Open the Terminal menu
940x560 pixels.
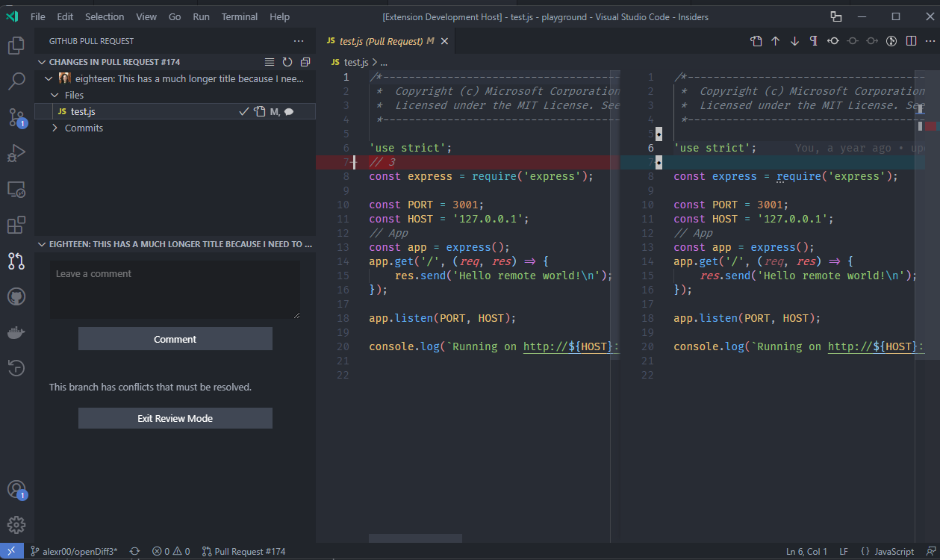(240, 16)
